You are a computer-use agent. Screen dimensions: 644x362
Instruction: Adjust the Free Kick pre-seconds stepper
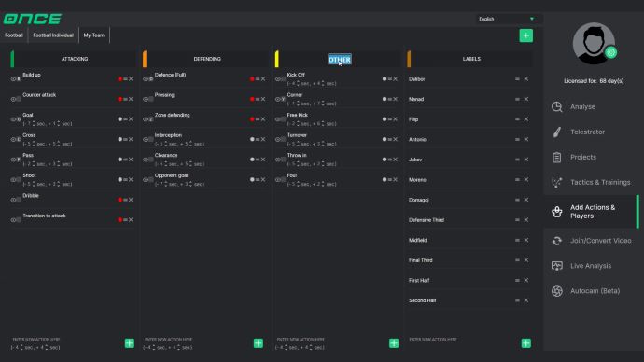pyautogui.click(x=298, y=123)
